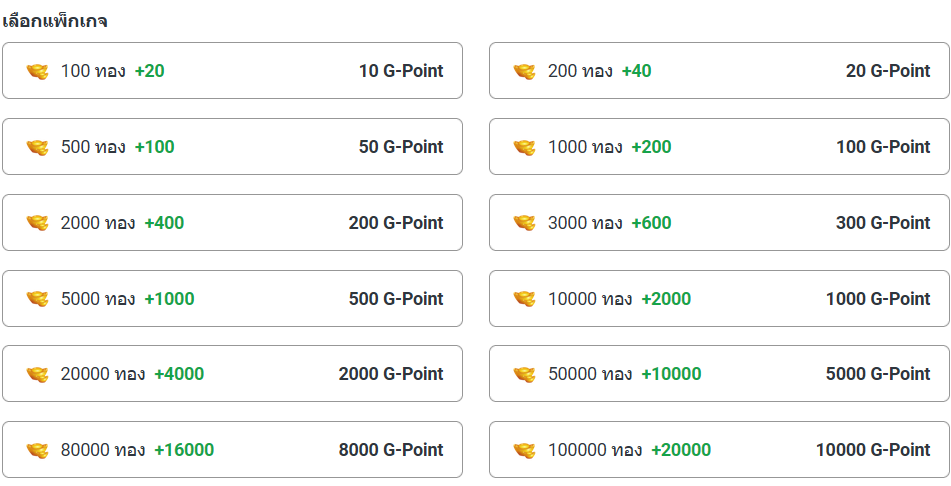
Task: Click the gold icon in 2000 ทอง package
Action: pos(37,223)
